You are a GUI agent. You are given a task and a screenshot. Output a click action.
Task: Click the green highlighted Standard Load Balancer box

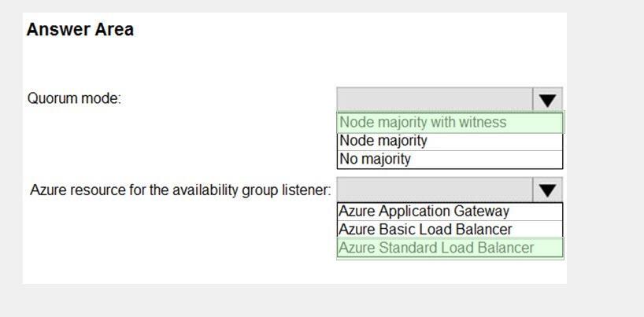[450, 248]
